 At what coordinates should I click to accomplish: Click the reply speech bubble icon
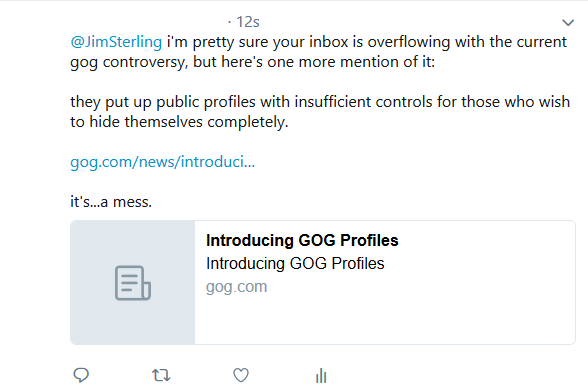81,375
